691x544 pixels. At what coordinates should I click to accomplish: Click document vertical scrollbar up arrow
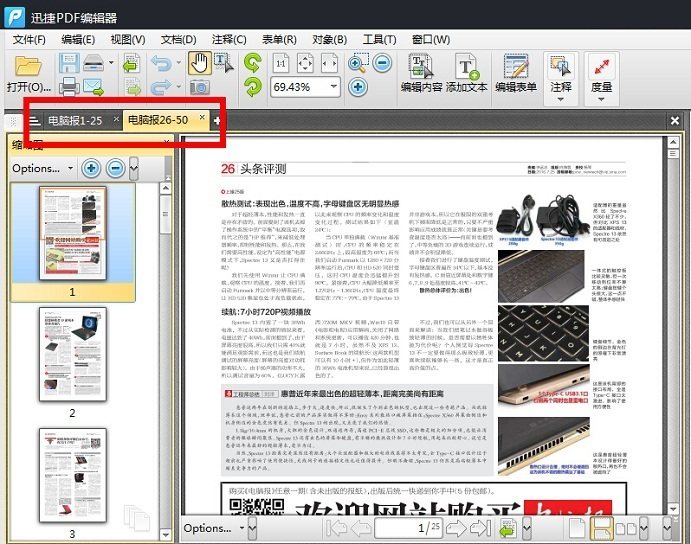[672, 142]
